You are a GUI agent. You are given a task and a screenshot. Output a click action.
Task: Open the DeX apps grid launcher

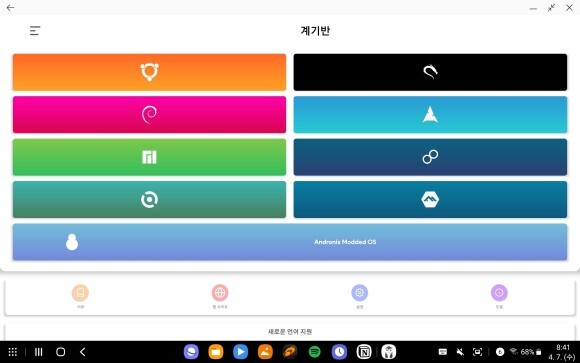pyautogui.click(x=13, y=352)
